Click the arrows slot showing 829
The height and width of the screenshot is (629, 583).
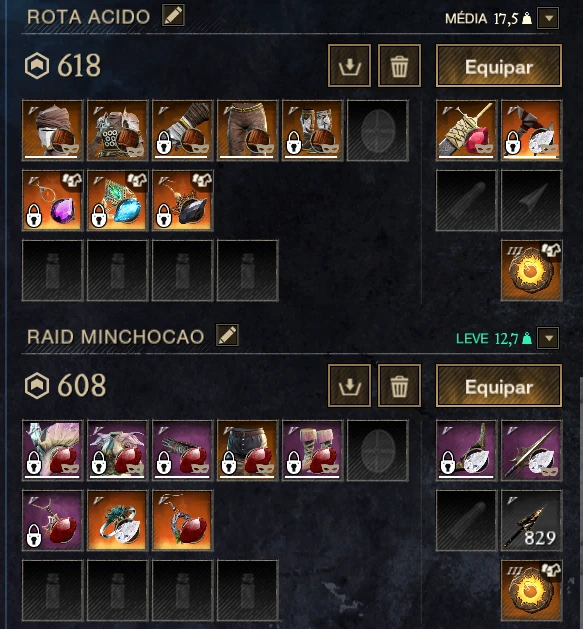tap(532, 521)
